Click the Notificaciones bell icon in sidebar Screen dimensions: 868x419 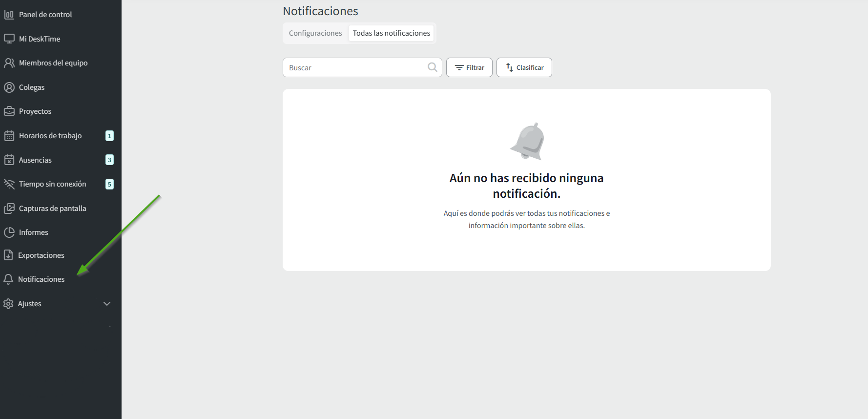(8, 279)
